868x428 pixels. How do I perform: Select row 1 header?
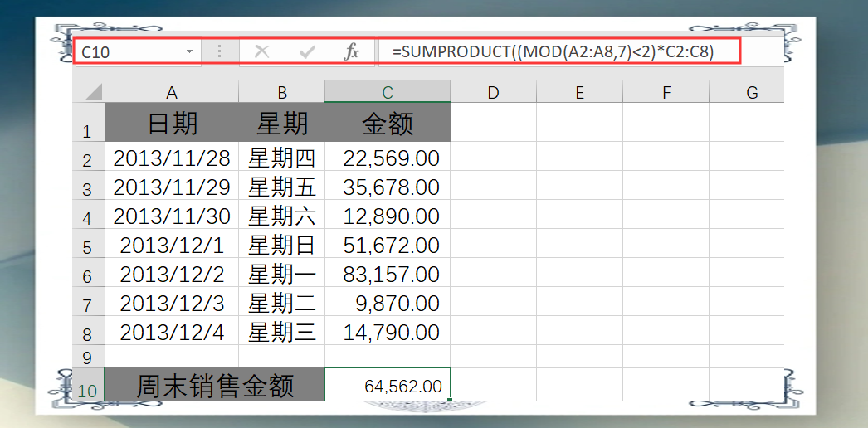tap(89, 122)
